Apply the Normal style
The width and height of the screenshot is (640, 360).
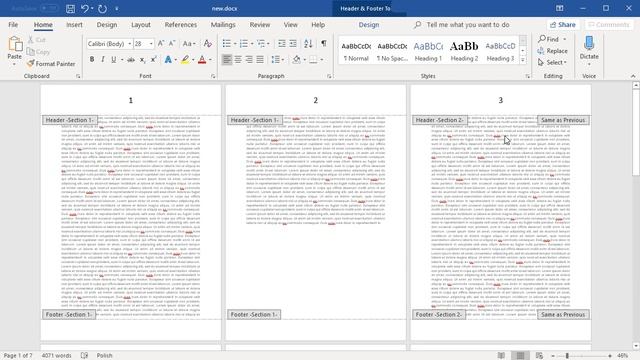(x=356, y=51)
